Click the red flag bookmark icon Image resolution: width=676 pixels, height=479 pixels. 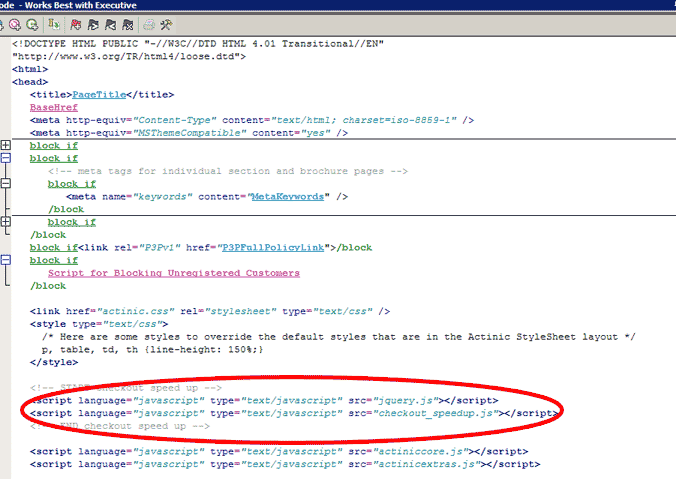coord(75,24)
